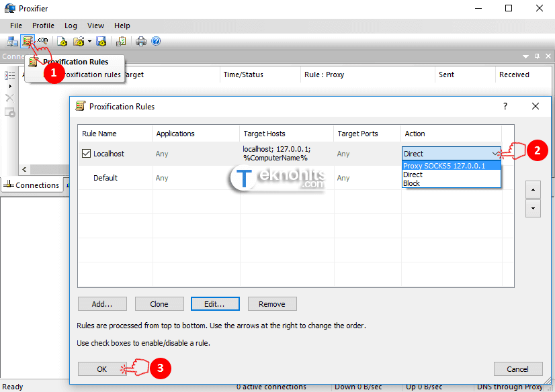
Task: Click the Applications column header
Action: click(x=196, y=134)
